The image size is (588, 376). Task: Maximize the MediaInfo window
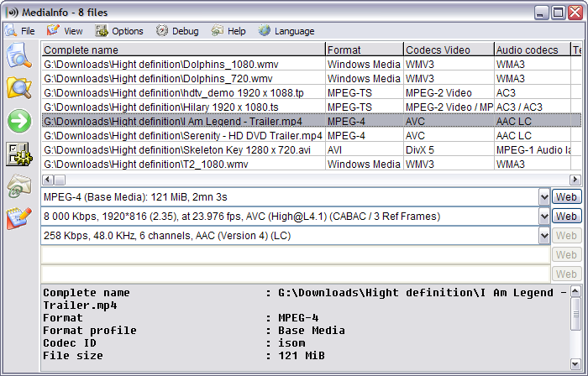tap(558, 13)
